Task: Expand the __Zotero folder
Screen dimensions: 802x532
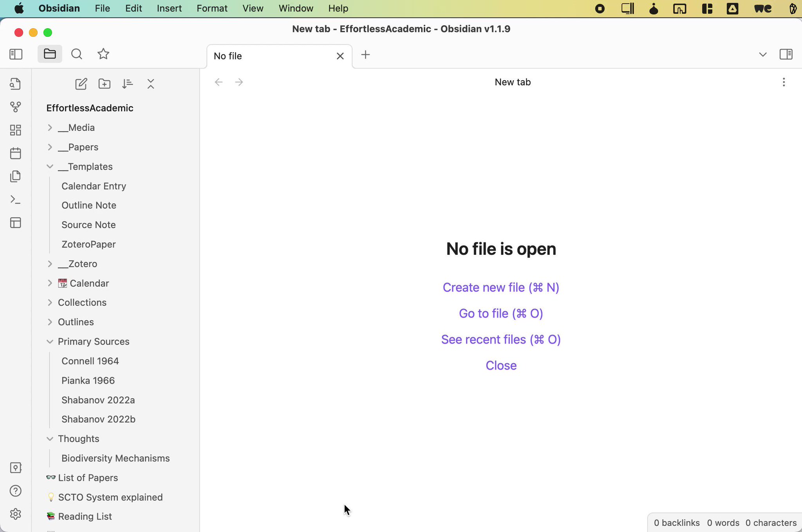Action: click(49, 264)
